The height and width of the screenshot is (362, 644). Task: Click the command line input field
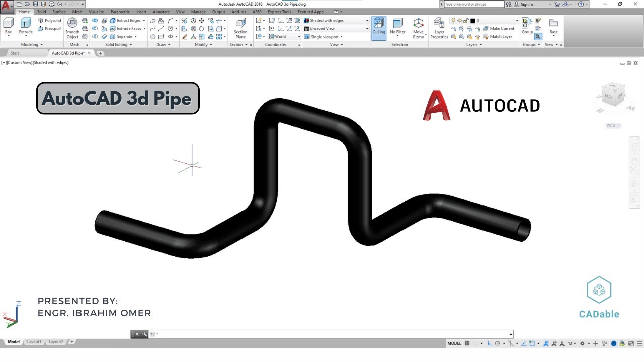(x=332, y=334)
